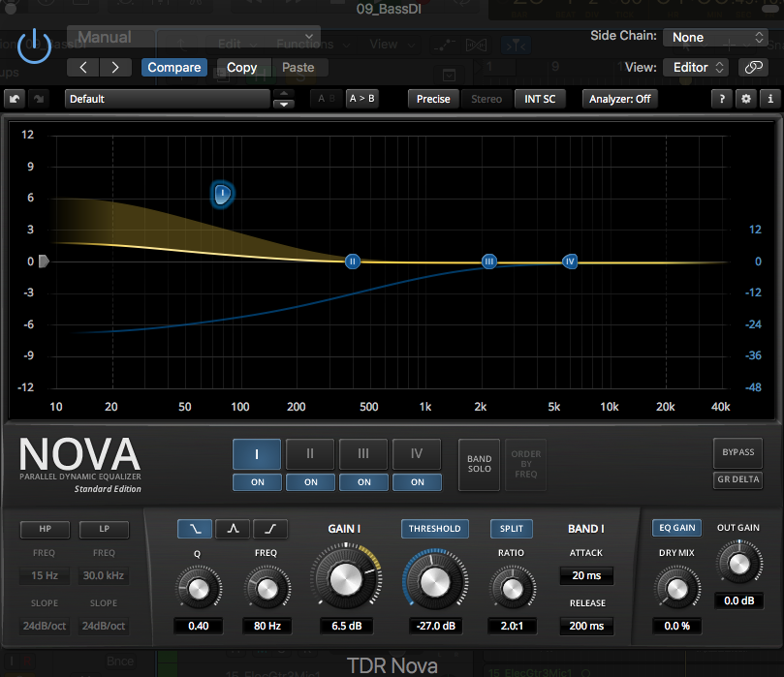Enable the LP filter
784x677 pixels.
pyautogui.click(x=104, y=529)
